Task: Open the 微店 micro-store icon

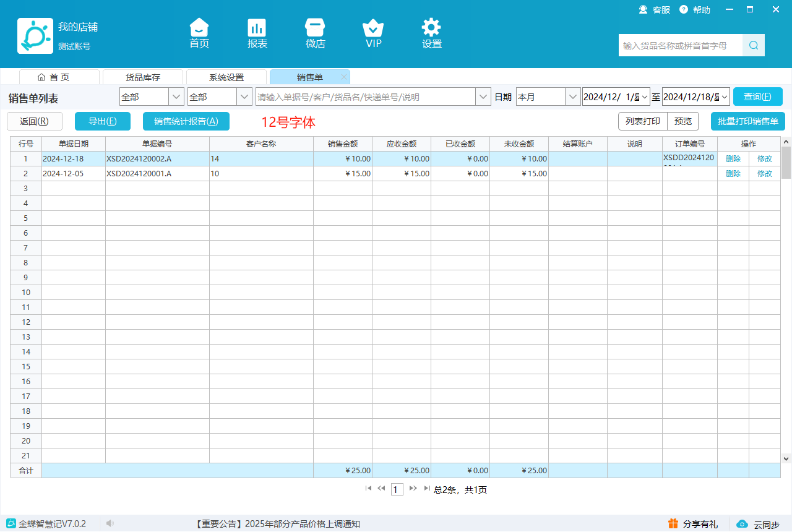Action: [316, 33]
